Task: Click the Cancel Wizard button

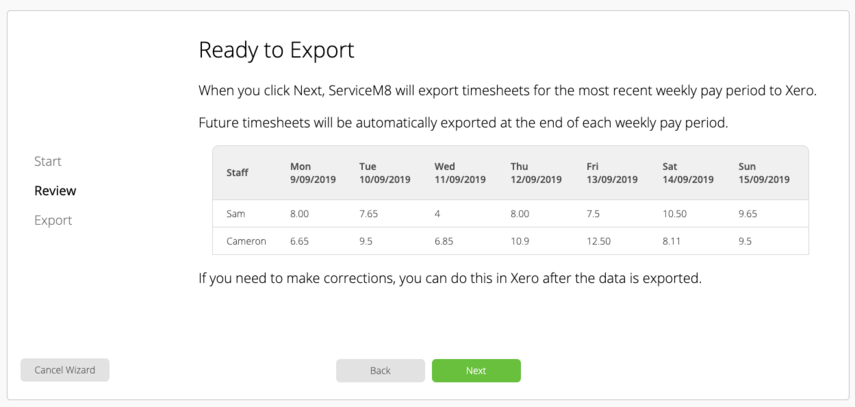Action: click(x=65, y=370)
